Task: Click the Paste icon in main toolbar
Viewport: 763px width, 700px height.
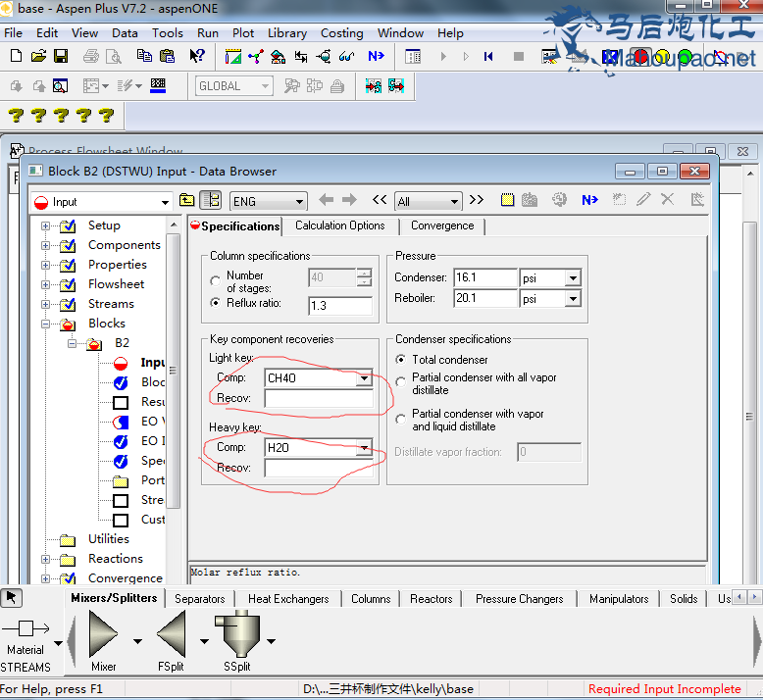Action: (x=167, y=56)
